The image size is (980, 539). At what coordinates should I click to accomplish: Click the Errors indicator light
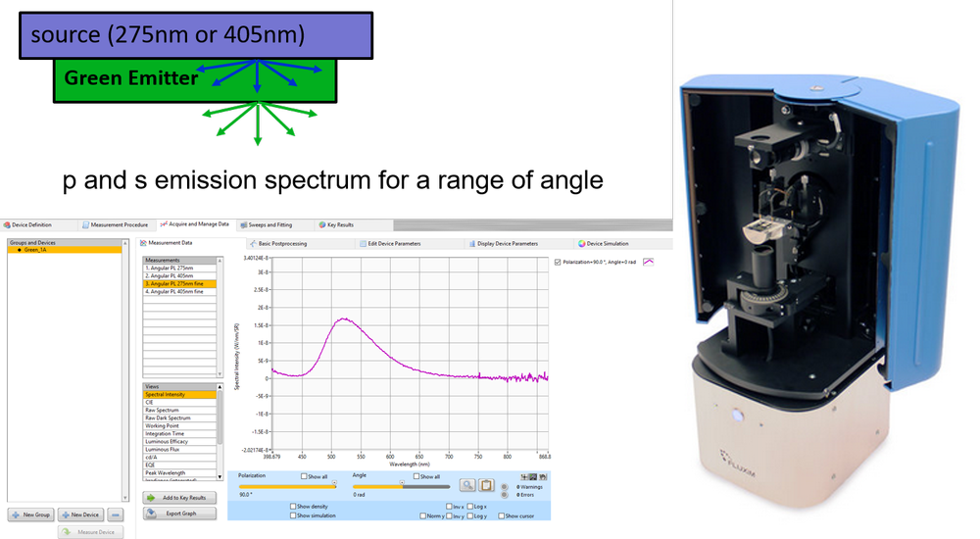505,495
